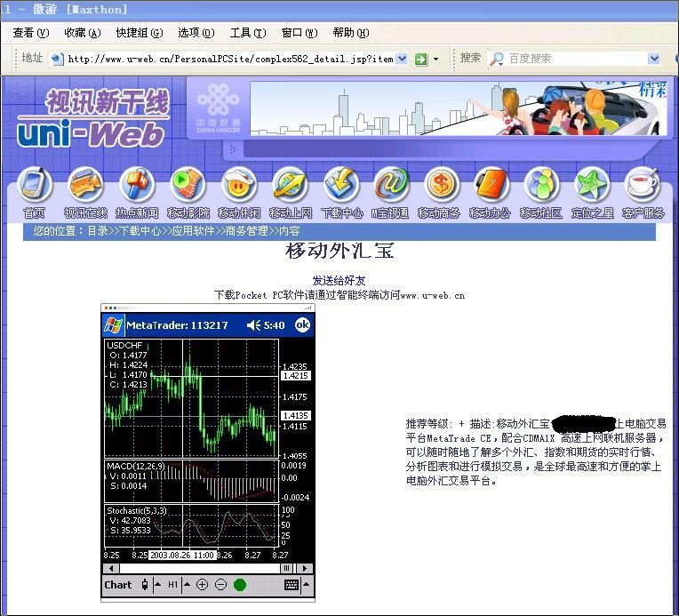Open the 定位之星 star icon
Screen dimensions: 679x616
click(592, 185)
